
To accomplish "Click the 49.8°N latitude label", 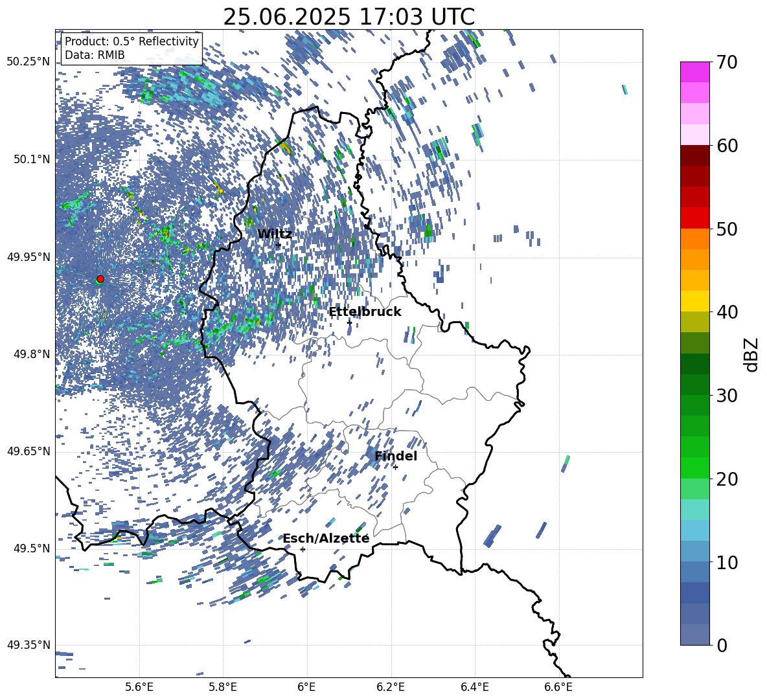I will click(32, 354).
